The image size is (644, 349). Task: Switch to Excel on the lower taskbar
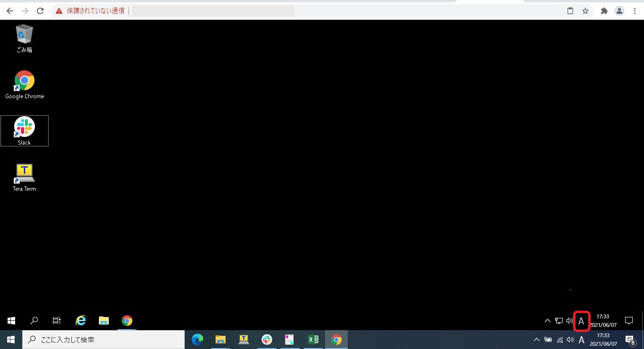313,340
